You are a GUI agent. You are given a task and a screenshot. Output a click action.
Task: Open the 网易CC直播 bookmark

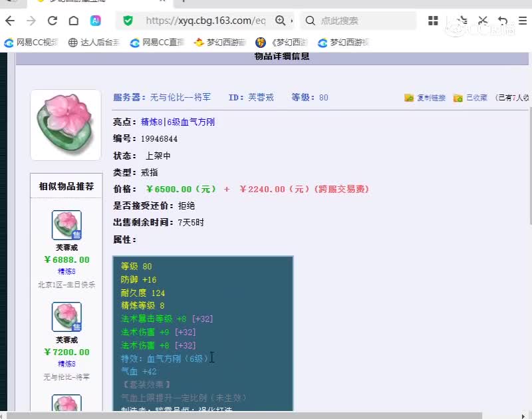(157, 43)
